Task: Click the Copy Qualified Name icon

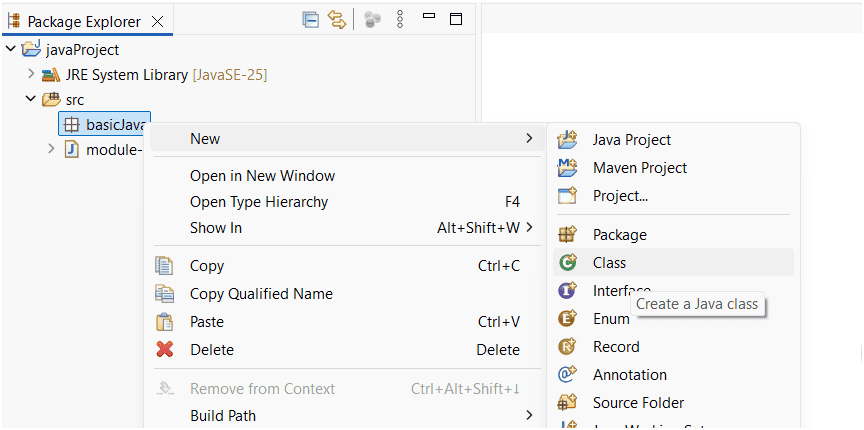Action: (x=164, y=294)
